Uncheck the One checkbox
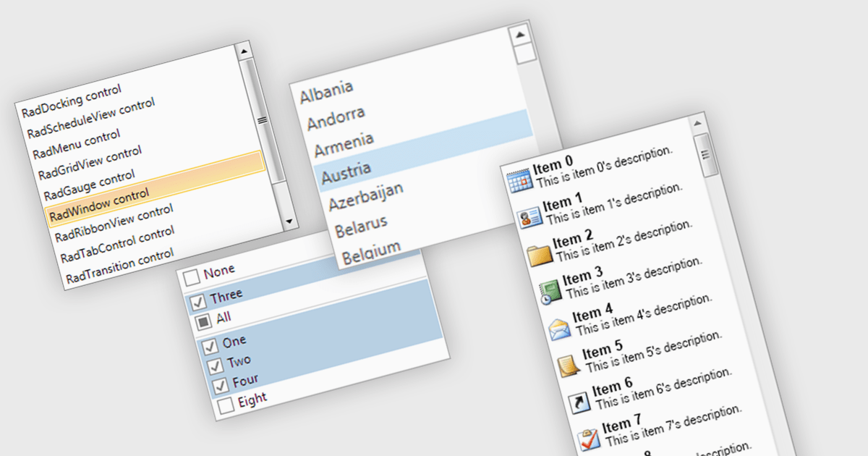 pos(209,346)
